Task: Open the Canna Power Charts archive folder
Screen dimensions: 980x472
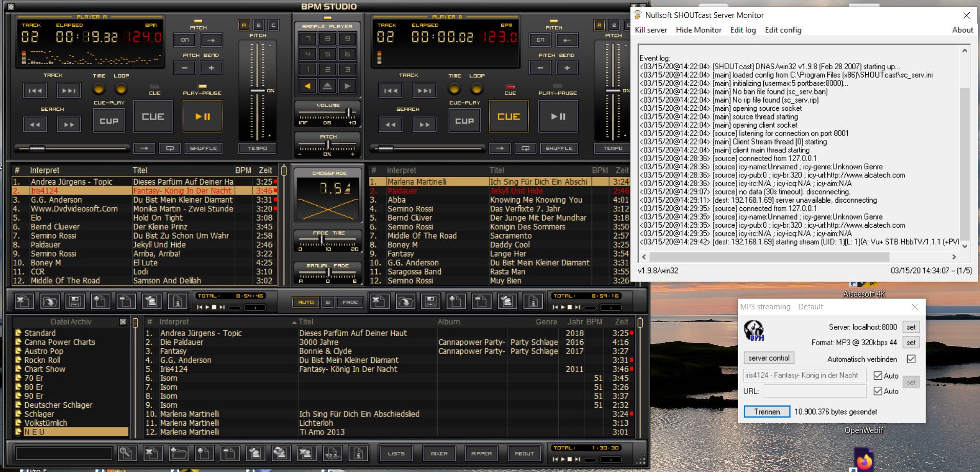Action: point(59,342)
